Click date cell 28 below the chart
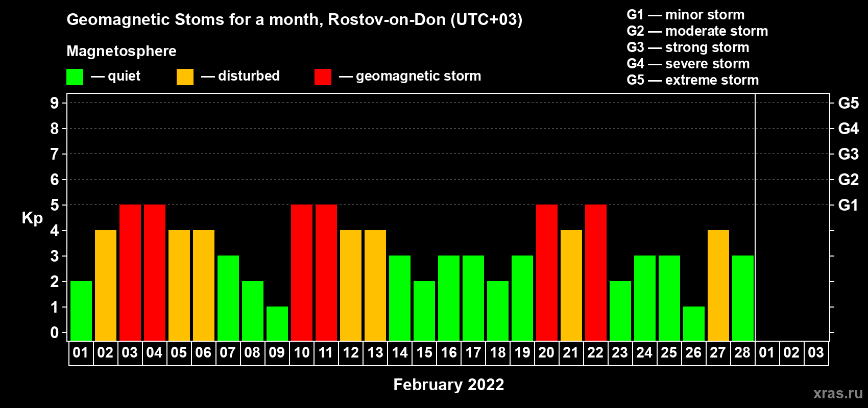This screenshot has width=868, height=408. [743, 352]
